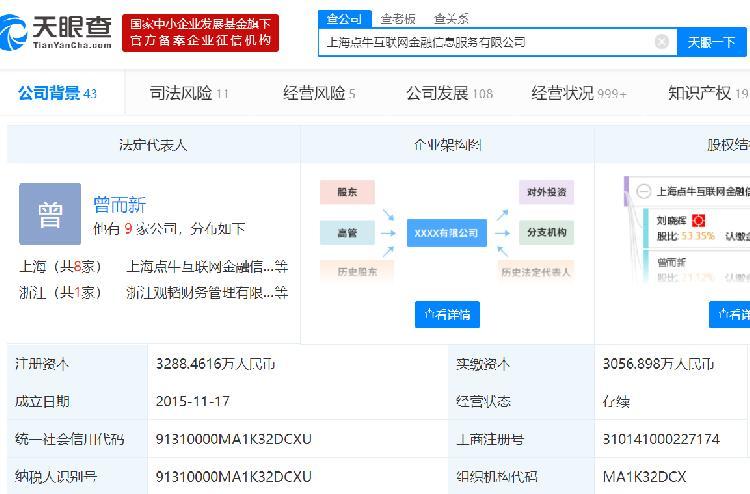Open the 知识产权 tab
The width and height of the screenshot is (750, 494).
[708, 93]
